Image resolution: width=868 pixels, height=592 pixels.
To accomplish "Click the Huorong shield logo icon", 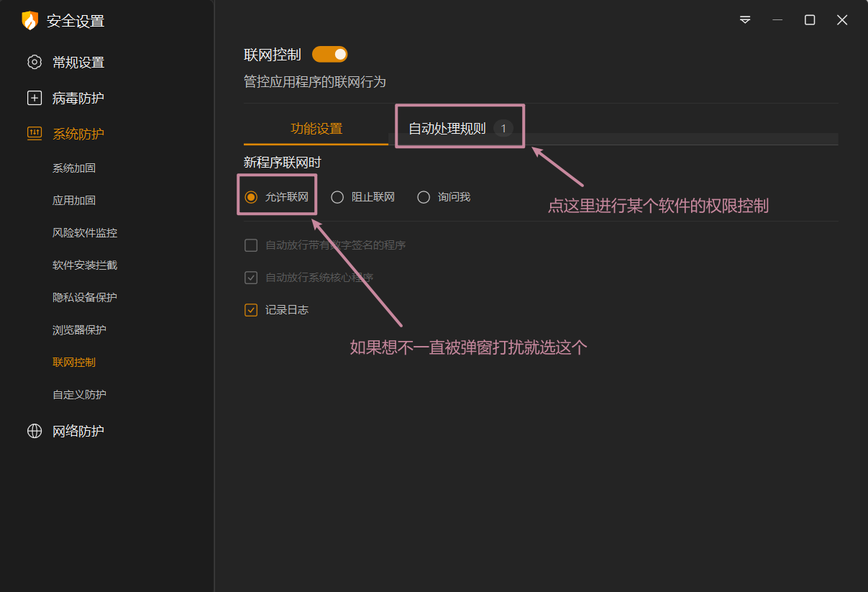I will point(29,21).
